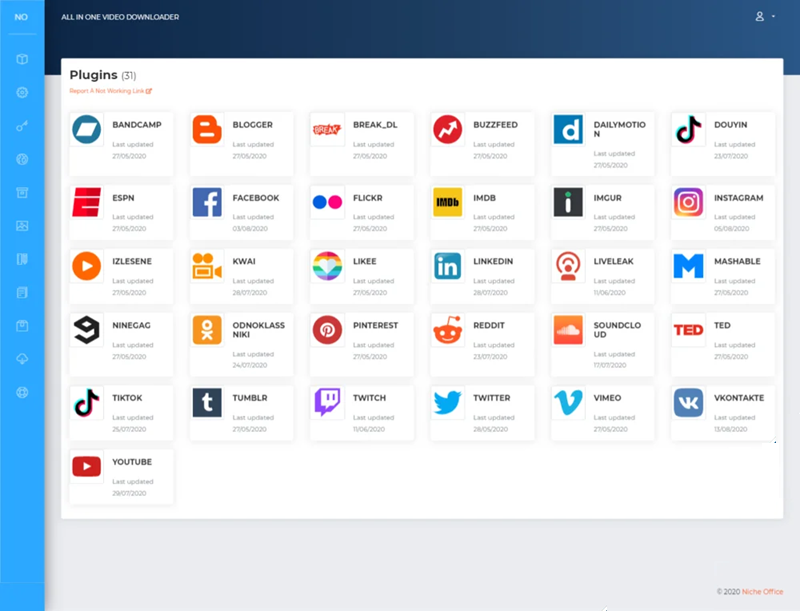This screenshot has height=611, width=800.
Task: Select the Pinterest plugin icon
Action: click(x=327, y=329)
